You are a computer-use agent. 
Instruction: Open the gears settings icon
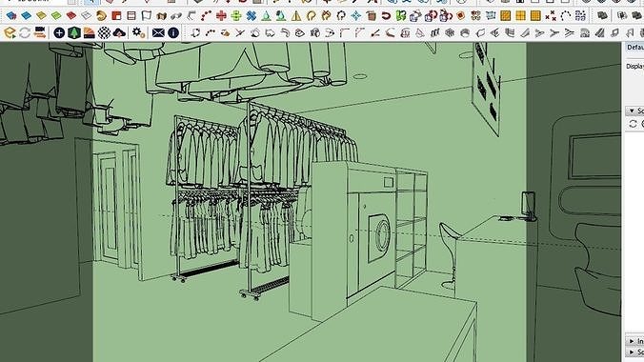tap(139, 32)
